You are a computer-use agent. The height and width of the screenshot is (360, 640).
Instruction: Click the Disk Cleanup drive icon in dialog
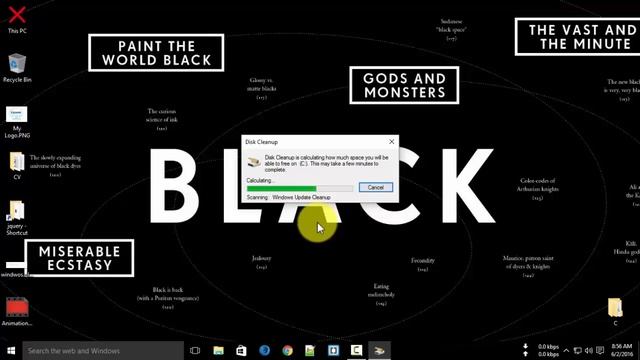pos(255,162)
